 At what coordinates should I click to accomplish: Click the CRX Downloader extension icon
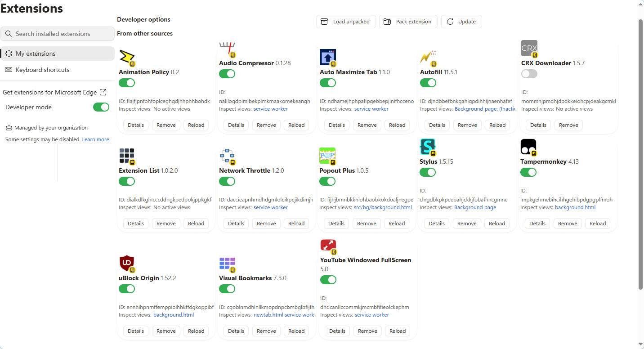click(529, 48)
